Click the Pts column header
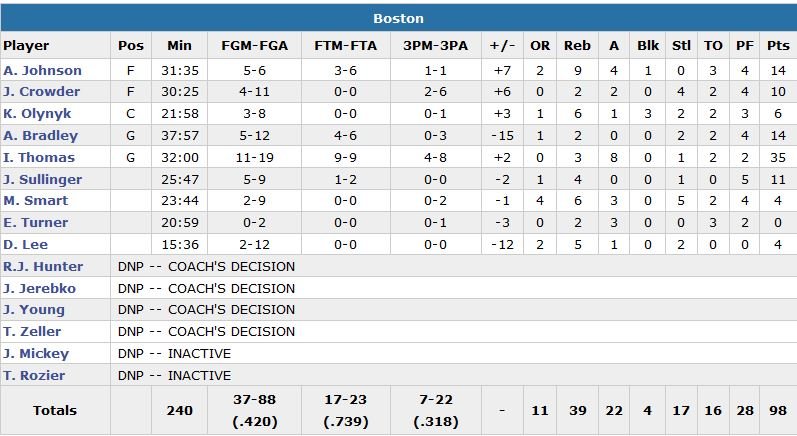The height and width of the screenshot is (436, 797). [x=777, y=46]
